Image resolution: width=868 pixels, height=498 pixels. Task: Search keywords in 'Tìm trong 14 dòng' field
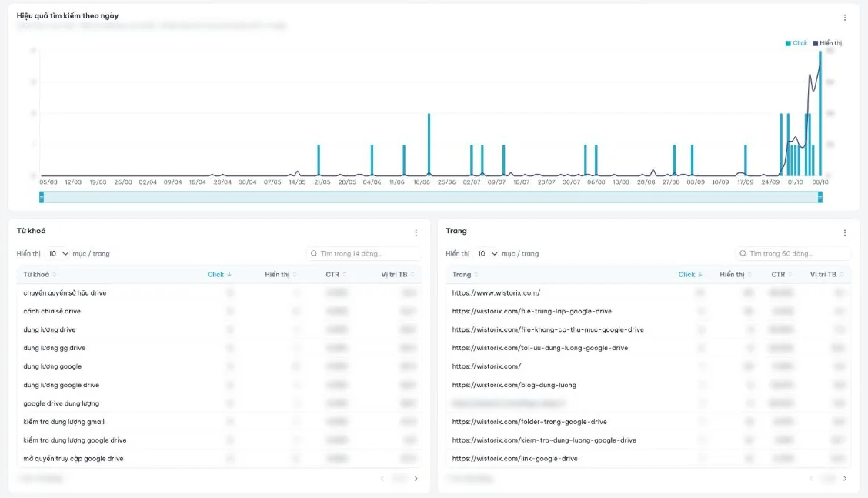tap(364, 254)
